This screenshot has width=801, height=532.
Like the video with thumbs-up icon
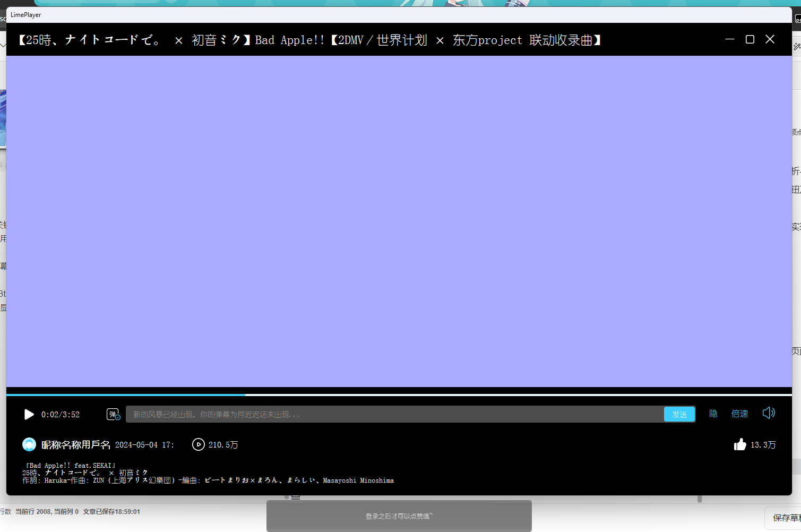(x=740, y=444)
